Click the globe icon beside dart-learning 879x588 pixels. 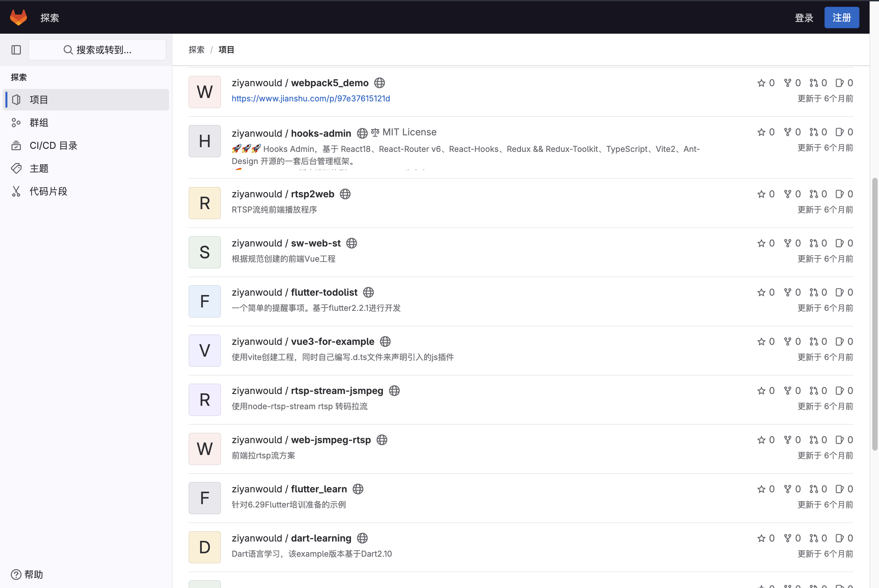click(362, 538)
